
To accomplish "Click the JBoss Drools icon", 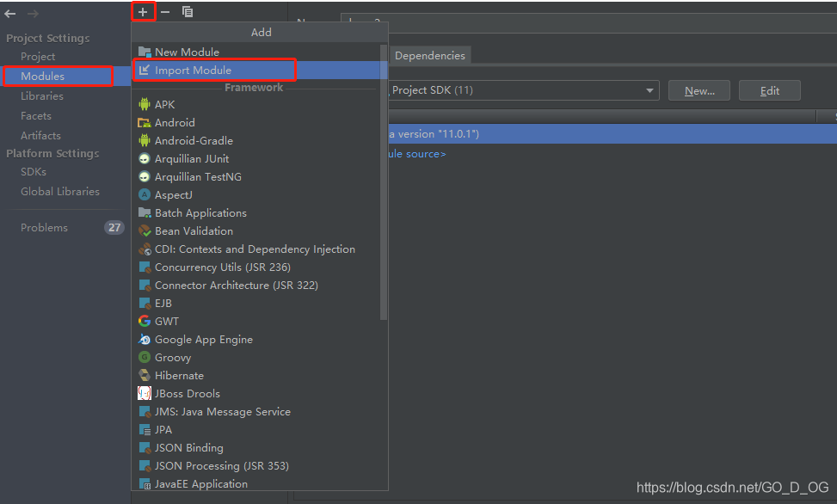I will pyautogui.click(x=145, y=394).
